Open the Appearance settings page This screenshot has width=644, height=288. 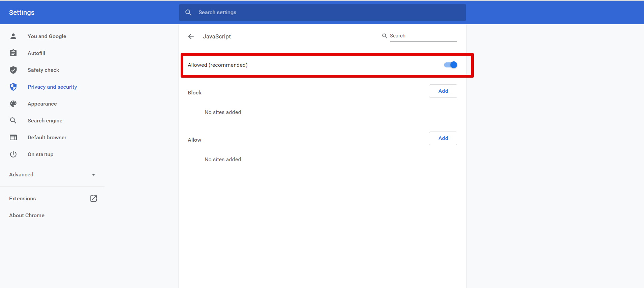(x=42, y=104)
